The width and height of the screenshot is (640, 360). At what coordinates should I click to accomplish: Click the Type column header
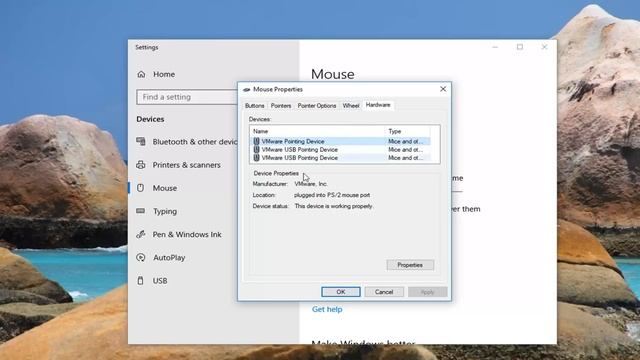pyautogui.click(x=407, y=131)
